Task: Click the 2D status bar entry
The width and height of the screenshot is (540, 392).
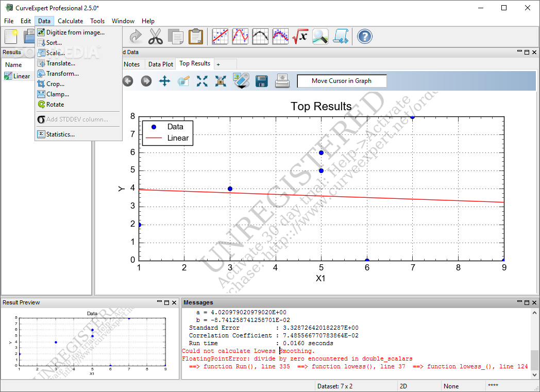Action: click(x=403, y=386)
